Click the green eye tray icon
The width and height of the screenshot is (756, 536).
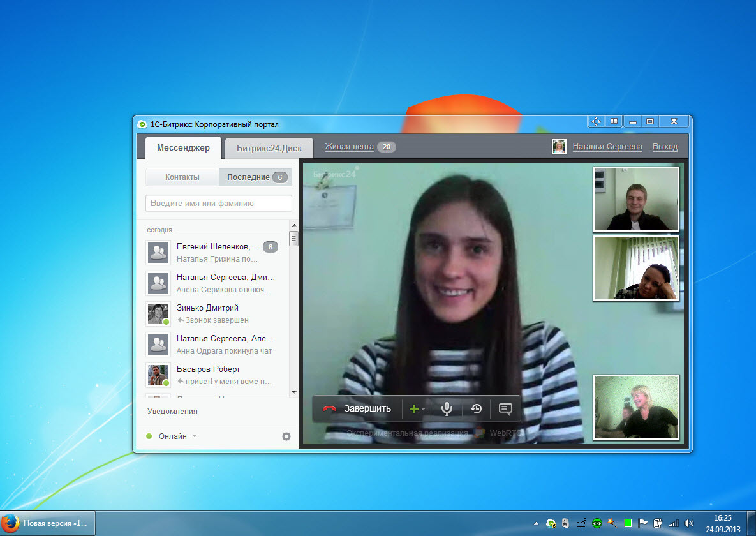point(597,523)
